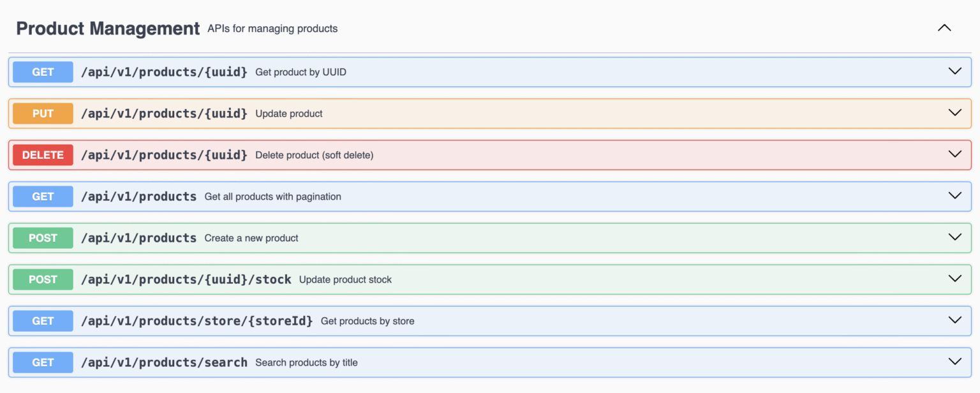
Task: Click the POST badge on the stock update endpoint
Action: (x=42, y=279)
